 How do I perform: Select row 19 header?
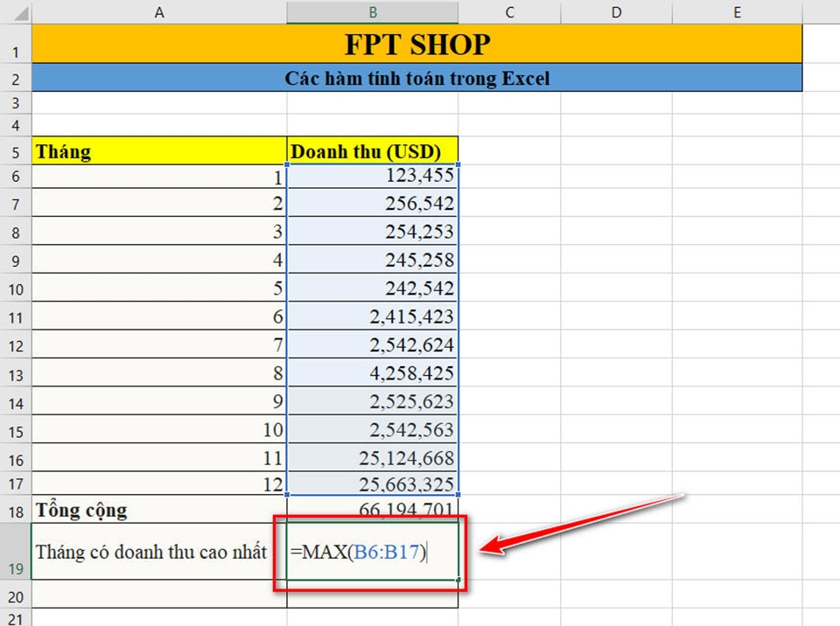(16, 552)
